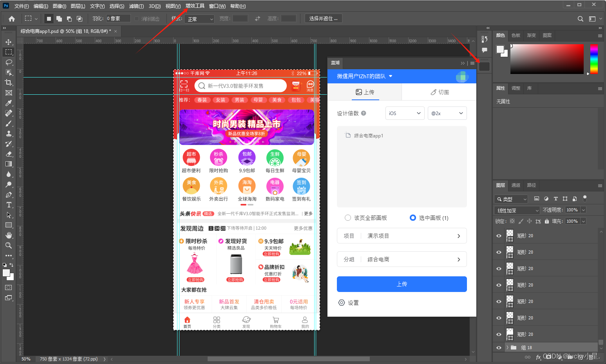Open the iOS platform dropdown
The height and width of the screenshot is (364, 606).
click(405, 113)
